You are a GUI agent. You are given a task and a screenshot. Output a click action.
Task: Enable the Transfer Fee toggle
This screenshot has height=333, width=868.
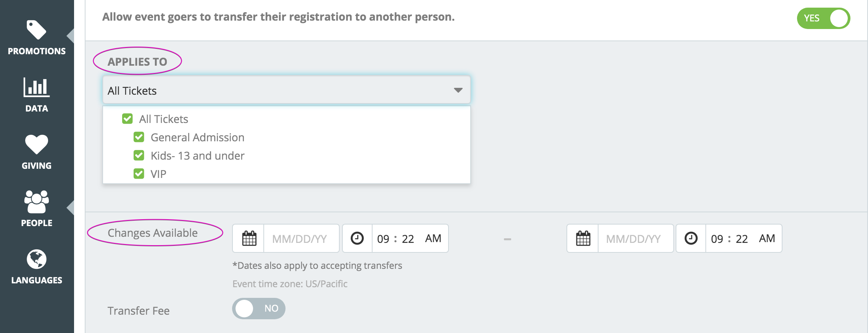coord(259,309)
